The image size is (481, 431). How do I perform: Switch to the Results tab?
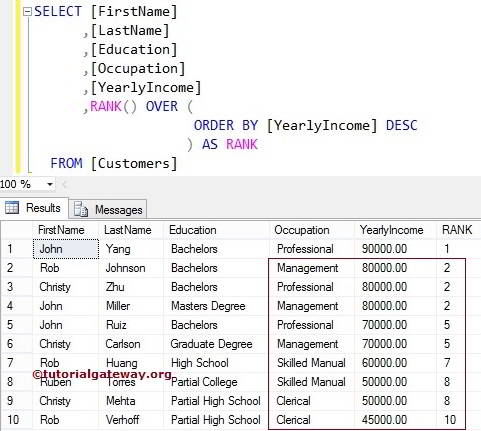click(34, 208)
